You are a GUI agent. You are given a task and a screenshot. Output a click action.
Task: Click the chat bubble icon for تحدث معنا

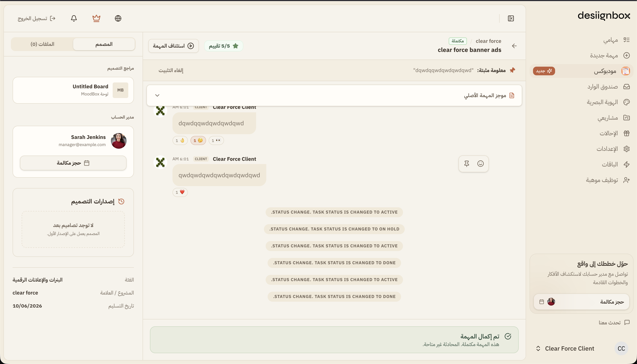coord(627,322)
